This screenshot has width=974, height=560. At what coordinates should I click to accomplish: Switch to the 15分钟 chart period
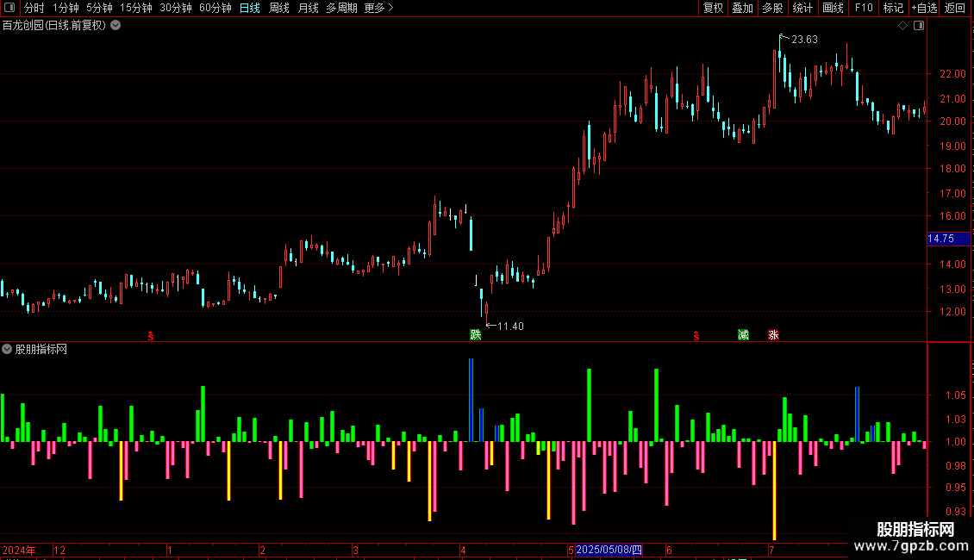tap(136, 8)
